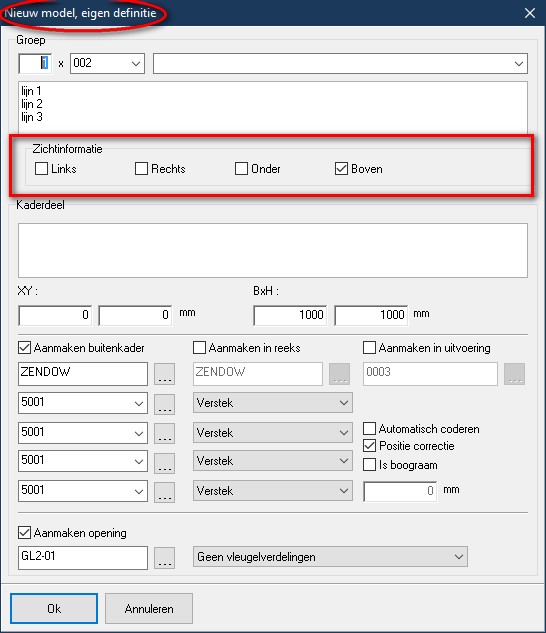The height and width of the screenshot is (633, 546).
Task: Click browse button beside GL2-01 opening field
Action: click(x=164, y=558)
